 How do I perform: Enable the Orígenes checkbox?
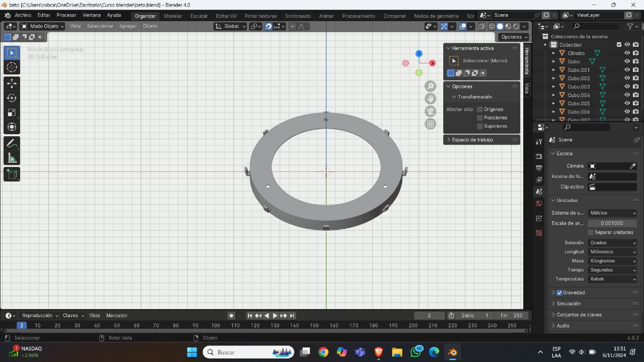tap(480, 109)
